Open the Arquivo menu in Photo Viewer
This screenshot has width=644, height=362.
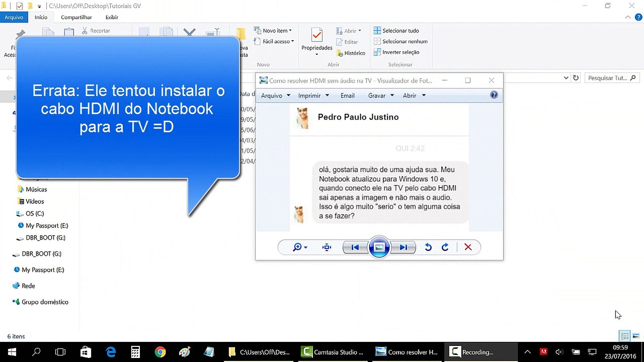tap(276, 96)
